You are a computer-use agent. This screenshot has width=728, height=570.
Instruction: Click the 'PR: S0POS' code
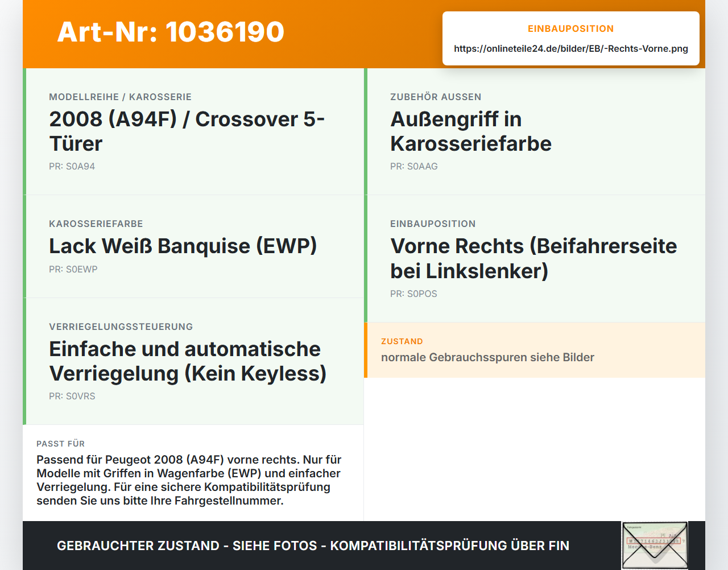[413, 294]
